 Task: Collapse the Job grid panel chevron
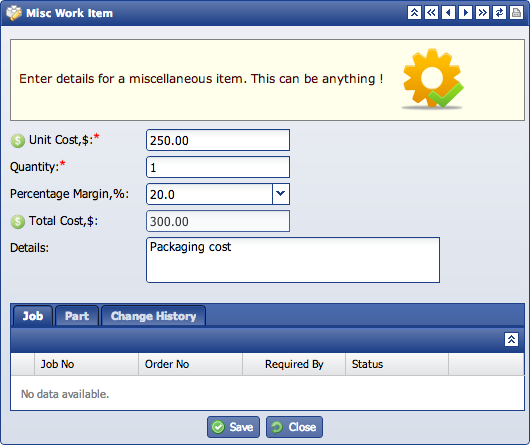tap(511, 339)
